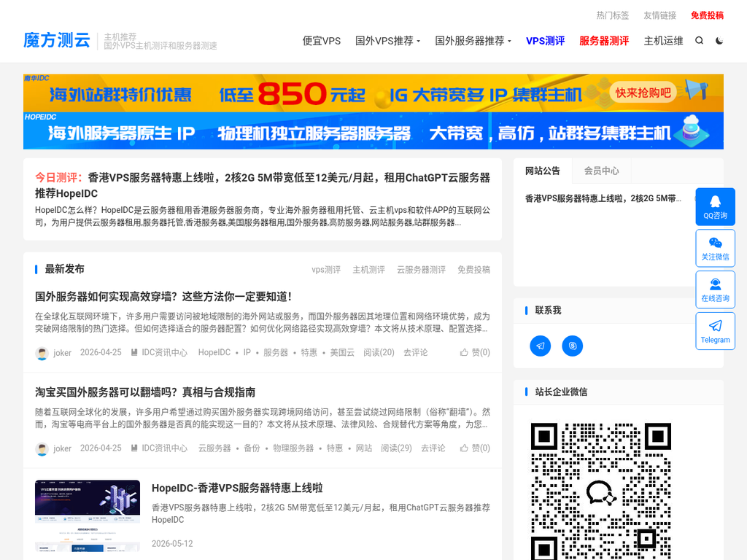Viewport: 747px width, 560px height.
Task: Open the HOPEIDC 海外服务器原生IP banner
Action: (373, 131)
